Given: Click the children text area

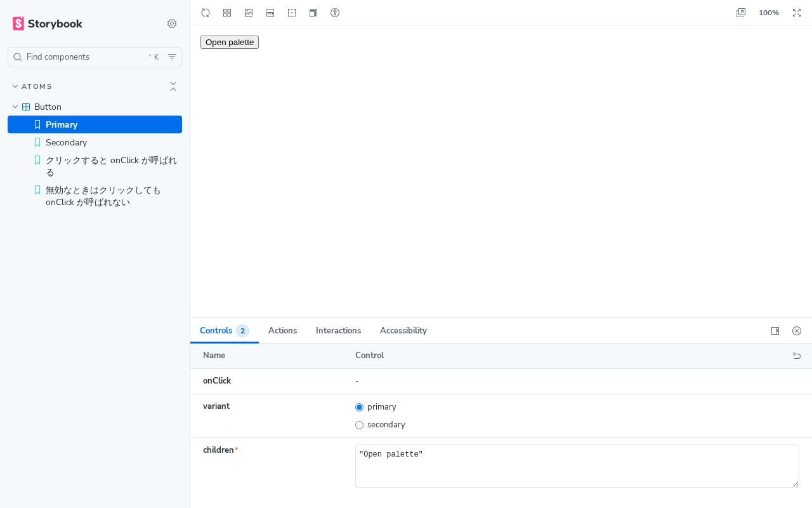Looking at the screenshot, I should tap(577, 466).
